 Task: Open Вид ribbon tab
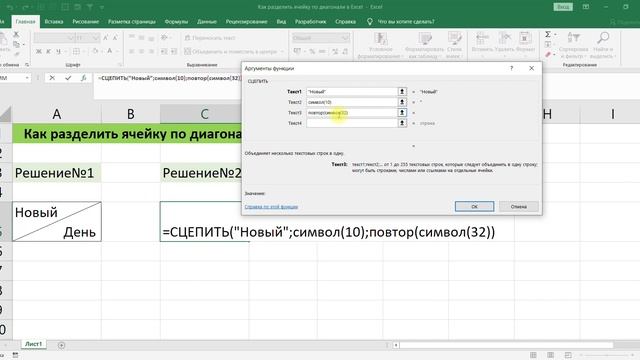click(x=281, y=22)
